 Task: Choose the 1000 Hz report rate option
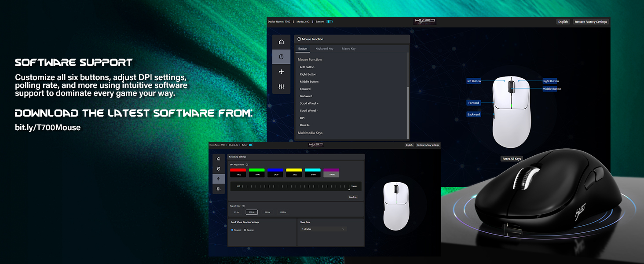coord(283,212)
